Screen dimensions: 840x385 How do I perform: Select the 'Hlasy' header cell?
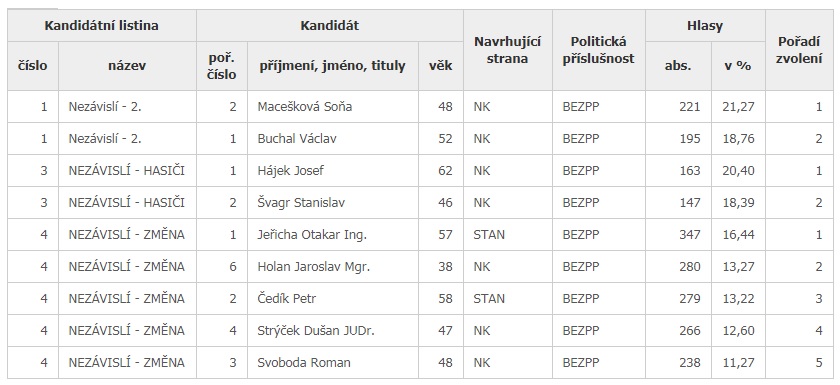(x=705, y=25)
